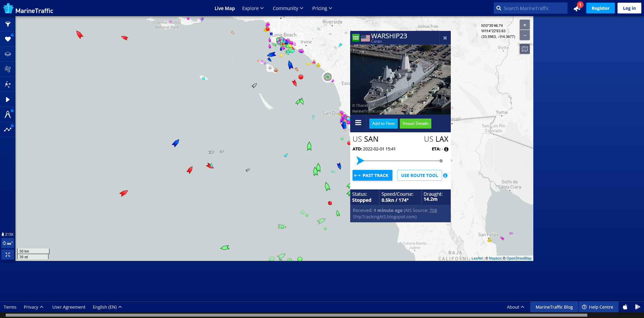Expand the Community menu
The height and width of the screenshot is (318, 644).
288,8
